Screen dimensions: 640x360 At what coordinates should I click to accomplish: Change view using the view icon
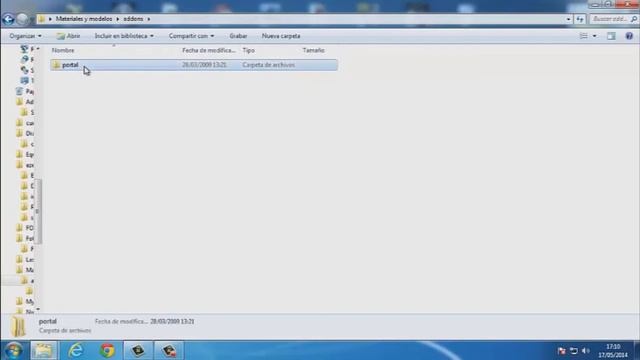(584, 36)
